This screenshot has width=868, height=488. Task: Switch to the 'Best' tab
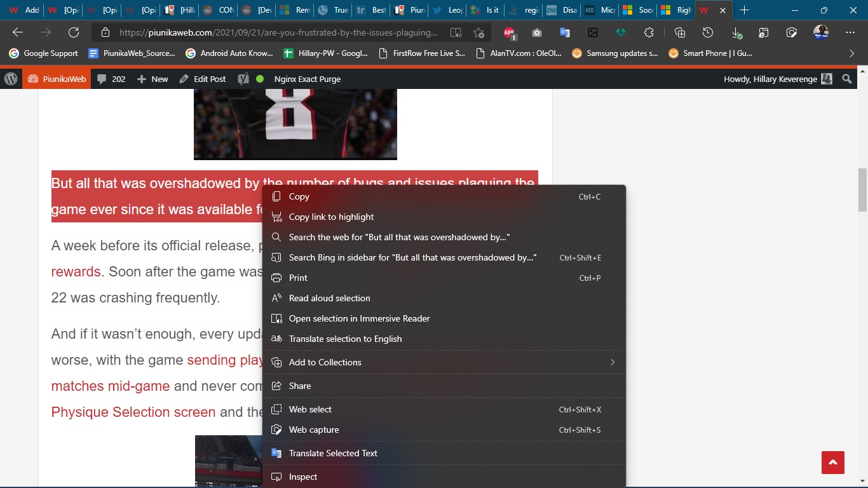pyautogui.click(x=372, y=10)
